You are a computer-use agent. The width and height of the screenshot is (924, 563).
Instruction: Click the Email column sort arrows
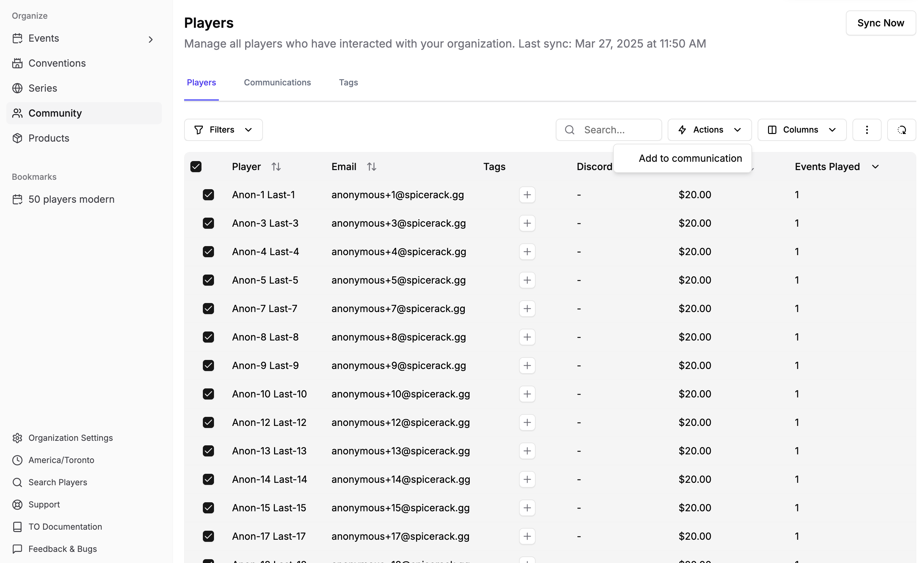[371, 166]
